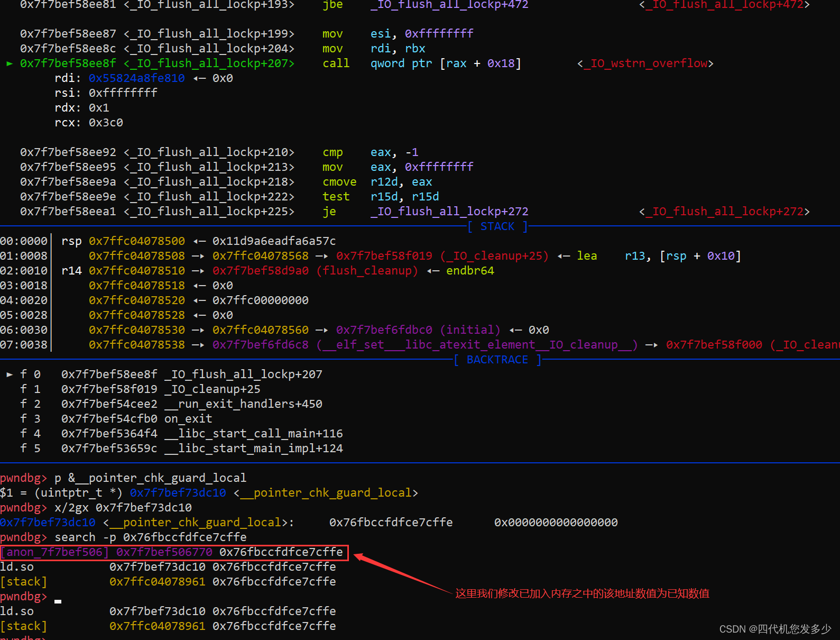Click the x/2gx 0x7f7bef73dc10 command
This screenshot has height=640, width=840.
pos(123,508)
